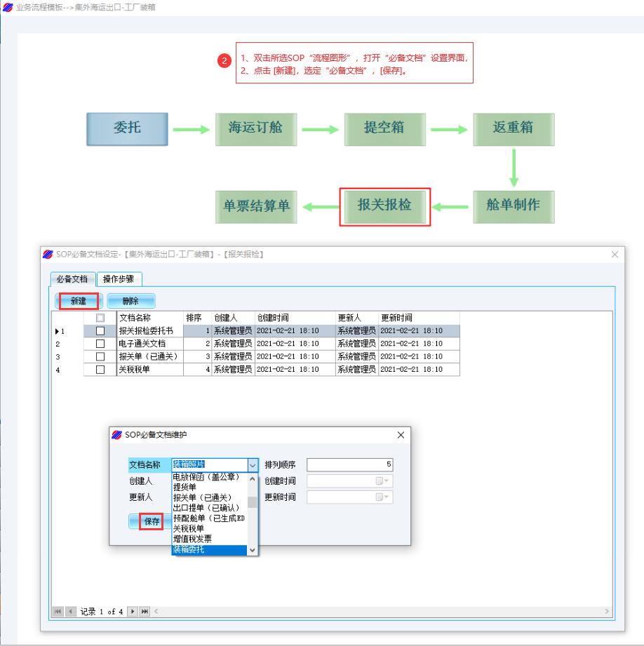The image size is (644, 646).
Task: Click the 新建 button
Action: (x=78, y=301)
